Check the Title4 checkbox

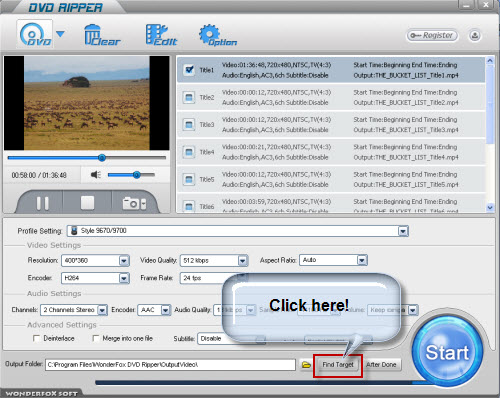coord(189,152)
